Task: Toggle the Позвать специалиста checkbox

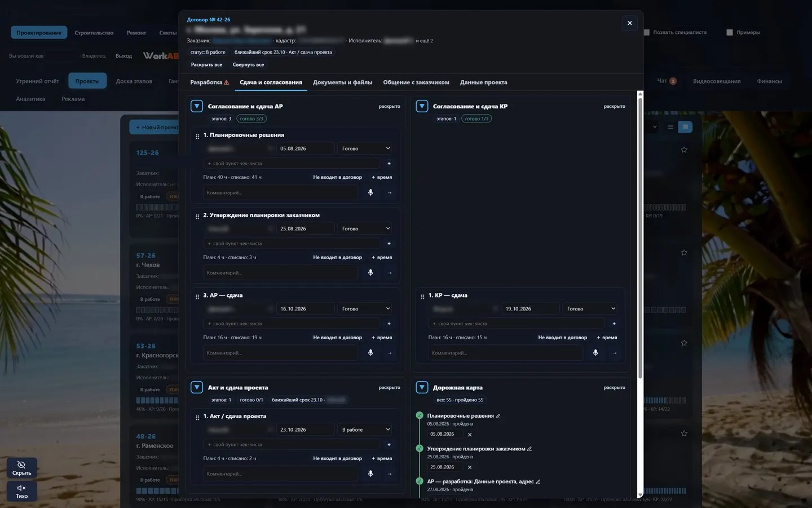Action: pos(647,32)
